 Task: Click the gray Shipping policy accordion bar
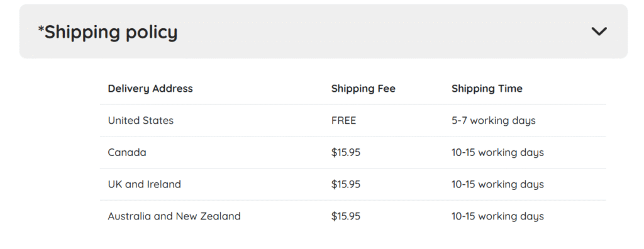(324, 31)
